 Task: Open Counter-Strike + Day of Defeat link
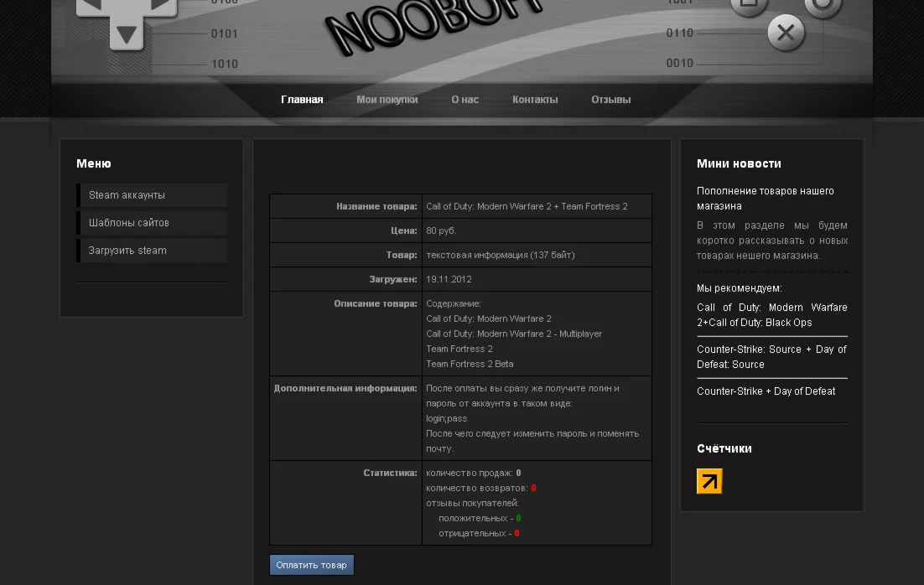[x=766, y=391]
